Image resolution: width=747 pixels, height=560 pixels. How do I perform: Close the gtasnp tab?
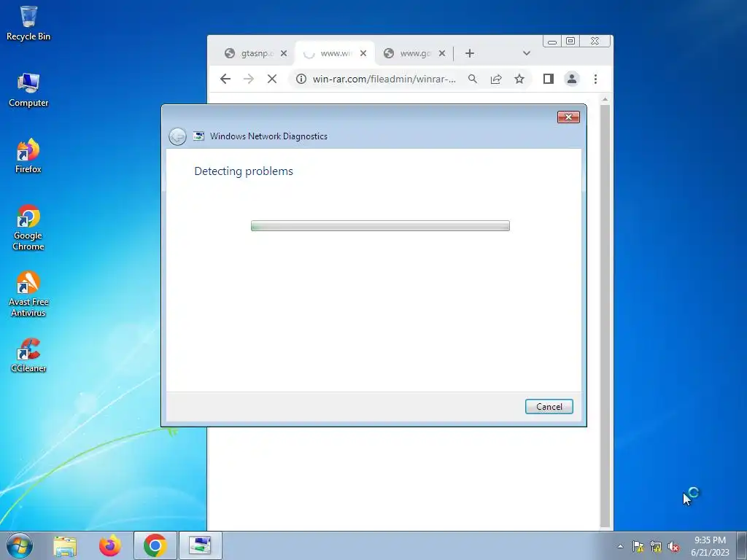pyautogui.click(x=284, y=53)
